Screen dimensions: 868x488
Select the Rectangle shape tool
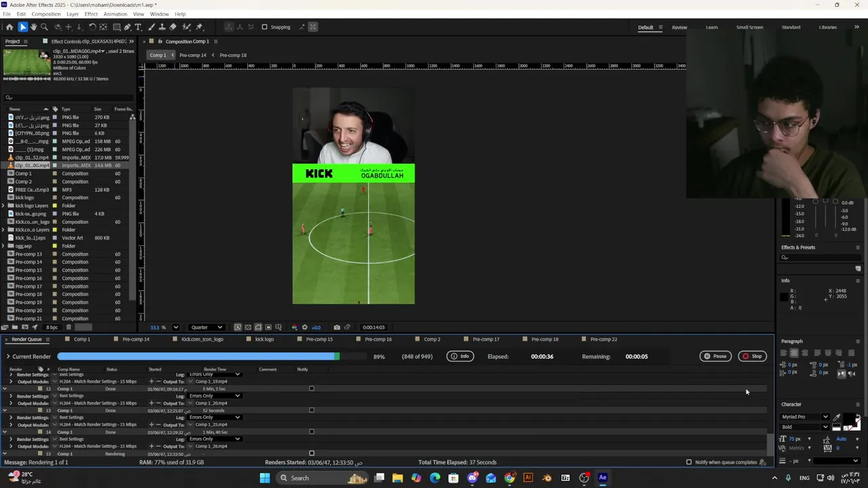point(117,27)
